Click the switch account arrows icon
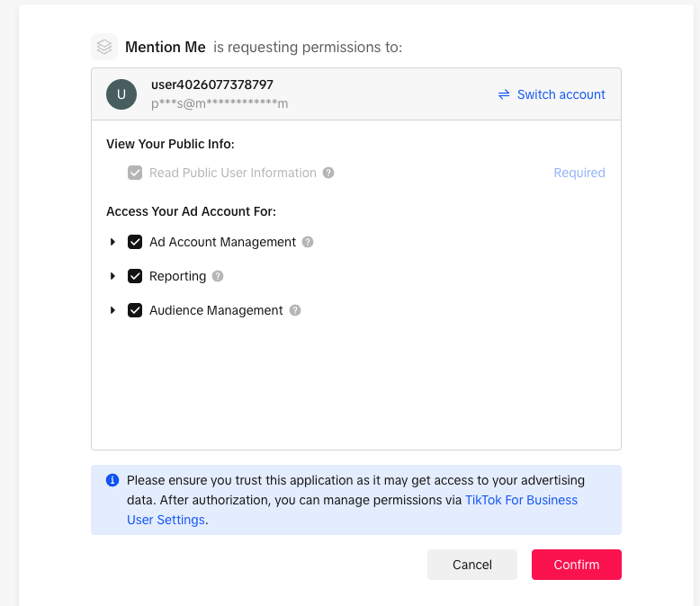Viewport: 700px width, 606px height. (504, 94)
